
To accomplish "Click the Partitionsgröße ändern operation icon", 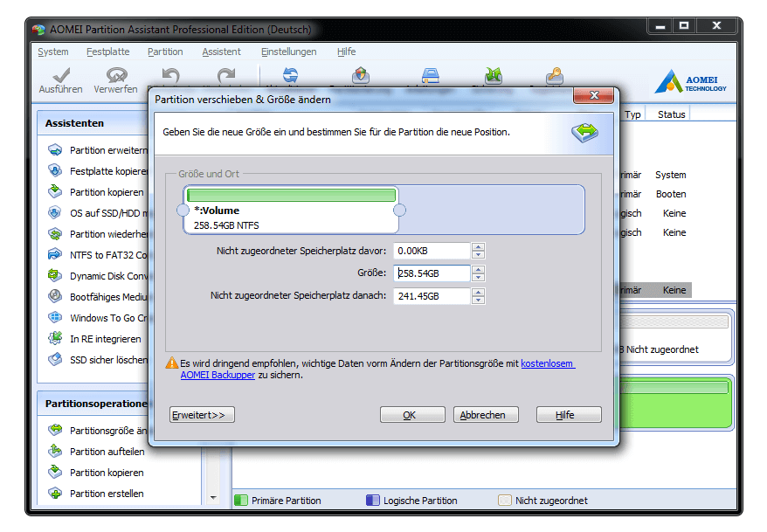I will (x=55, y=430).
